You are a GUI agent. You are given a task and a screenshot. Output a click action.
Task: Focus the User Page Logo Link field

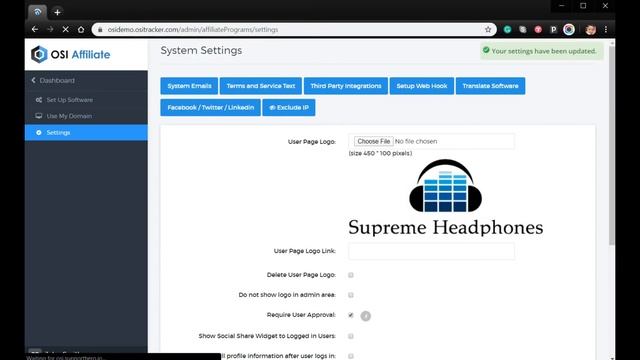(x=431, y=251)
